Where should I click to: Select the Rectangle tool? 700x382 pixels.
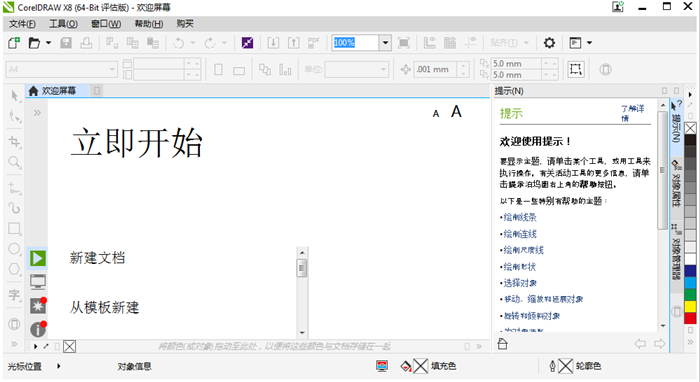[14, 228]
